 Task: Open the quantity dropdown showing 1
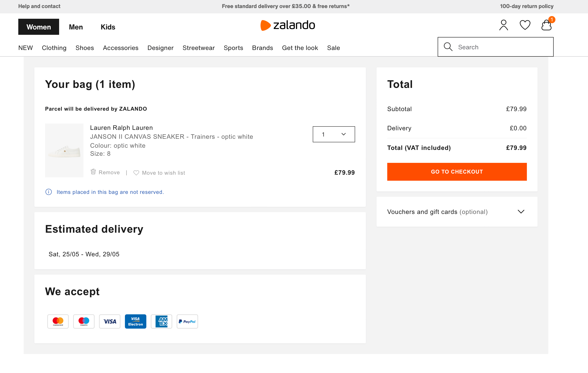(334, 134)
